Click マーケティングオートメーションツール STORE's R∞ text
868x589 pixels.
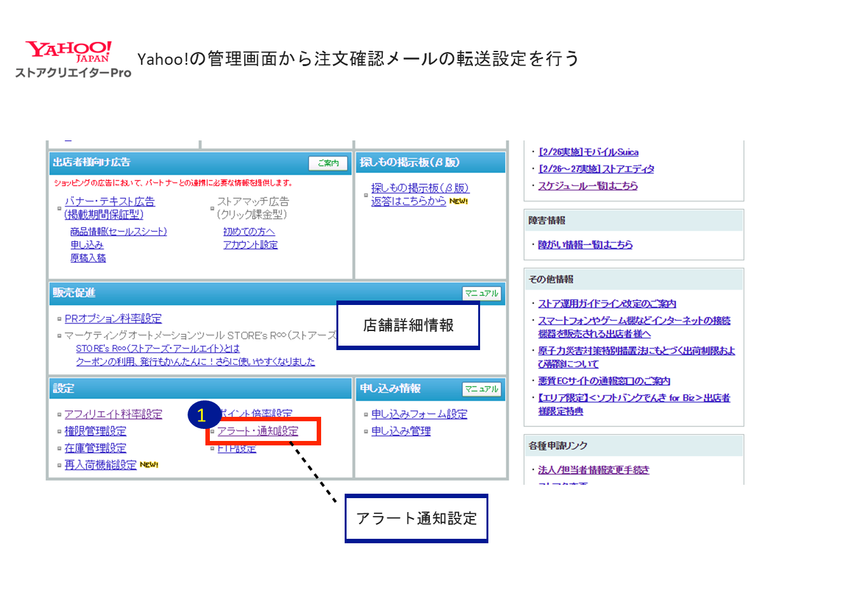pyautogui.click(x=200, y=335)
